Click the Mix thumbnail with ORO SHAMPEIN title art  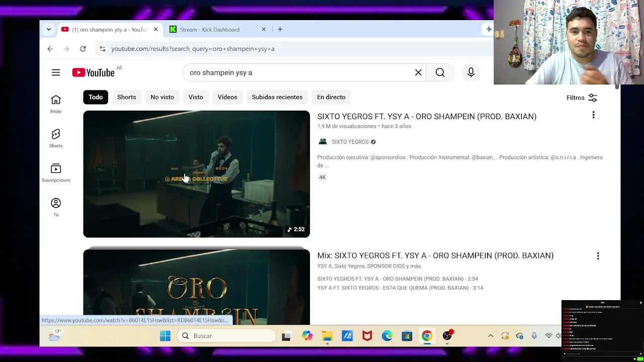[196, 287]
